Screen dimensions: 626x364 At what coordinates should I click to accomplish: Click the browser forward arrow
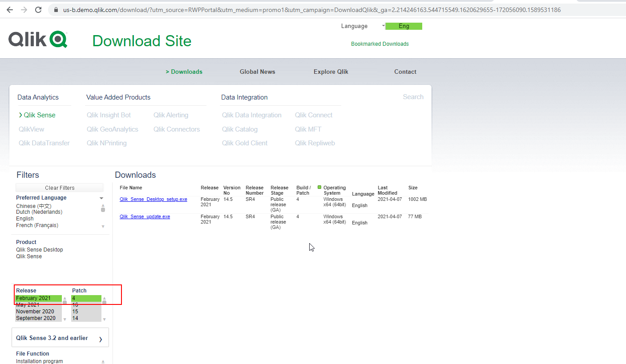[25, 9]
